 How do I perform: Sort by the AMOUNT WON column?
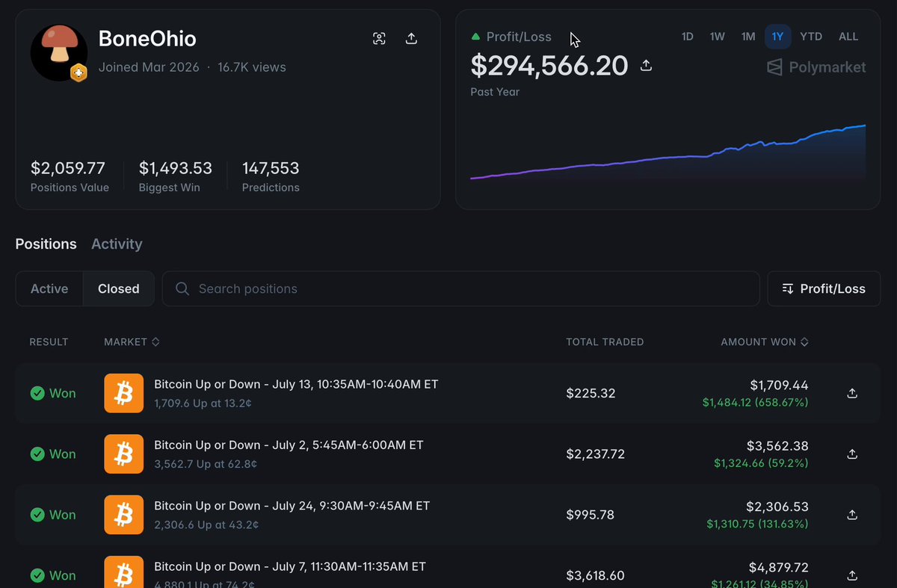click(765, 342)
